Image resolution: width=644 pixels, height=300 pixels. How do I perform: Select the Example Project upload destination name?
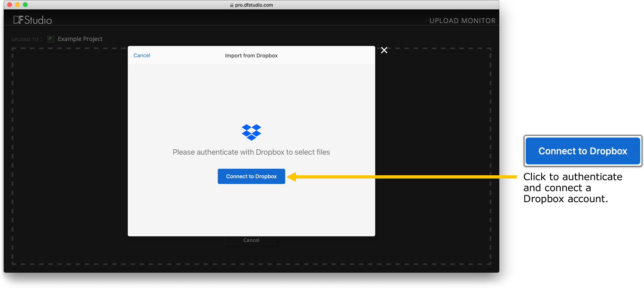click(x=80, y=39)
